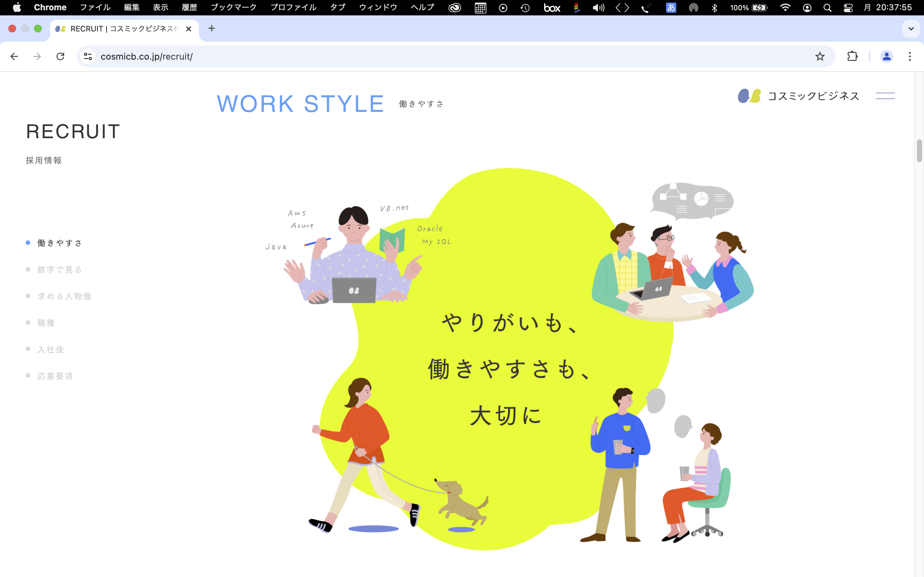This screenshot has width=924, height=577.
Task: Jump to 数字で見る section
Action: tap(60, 269)
